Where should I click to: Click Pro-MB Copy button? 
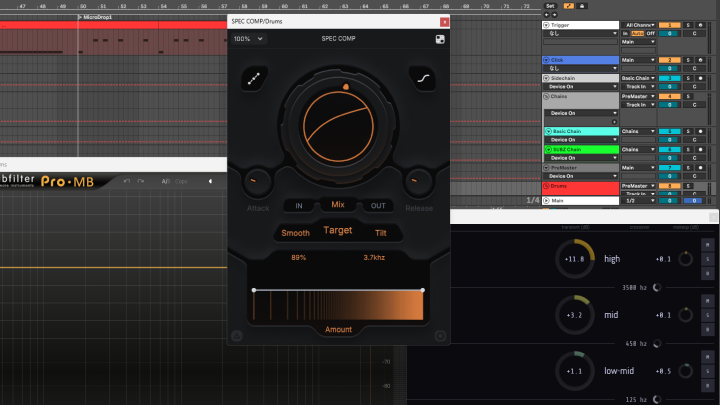click(x=181, y=181)
